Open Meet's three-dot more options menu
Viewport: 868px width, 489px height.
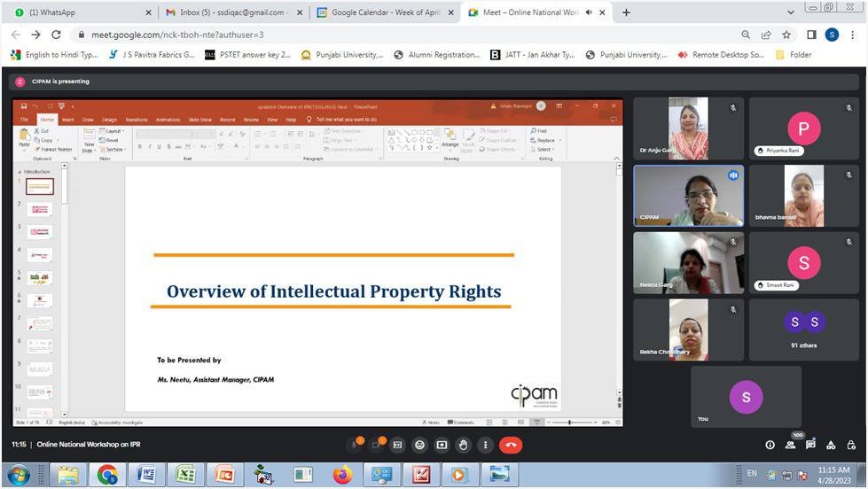[x=484, y=445]
